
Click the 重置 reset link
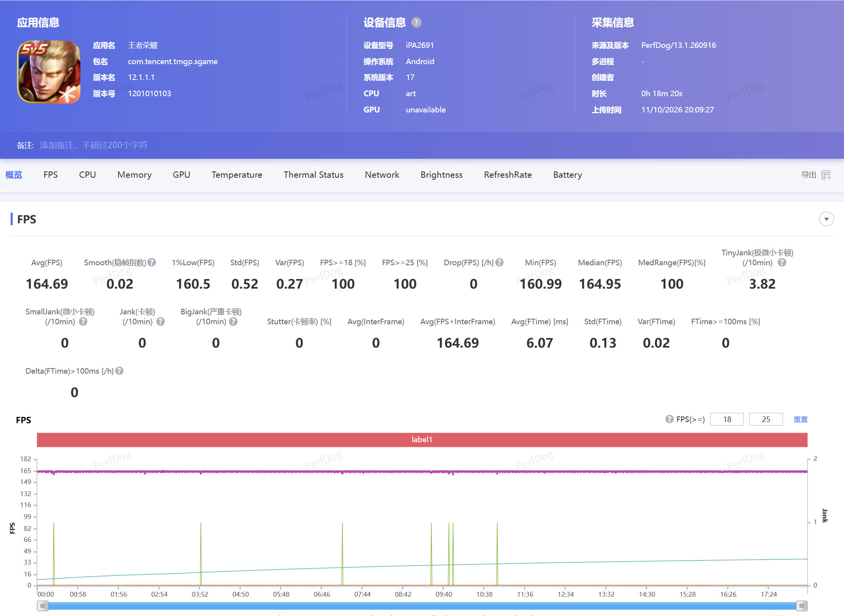800,419
